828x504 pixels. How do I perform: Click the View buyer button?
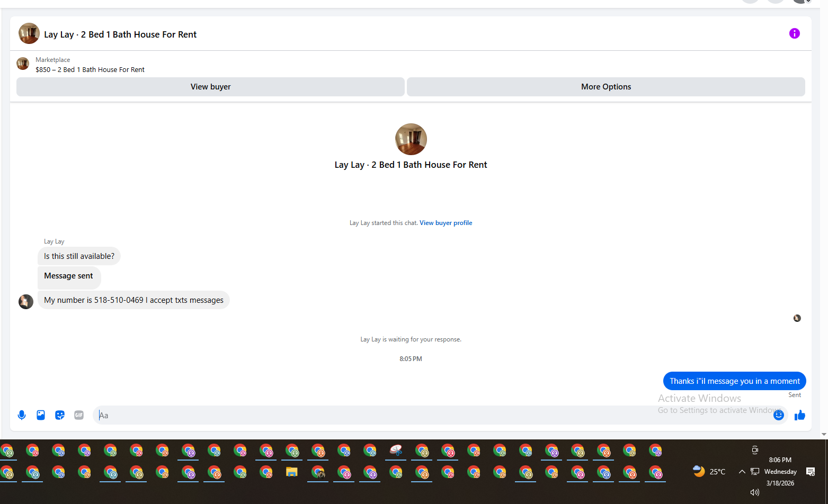(210, 87)
